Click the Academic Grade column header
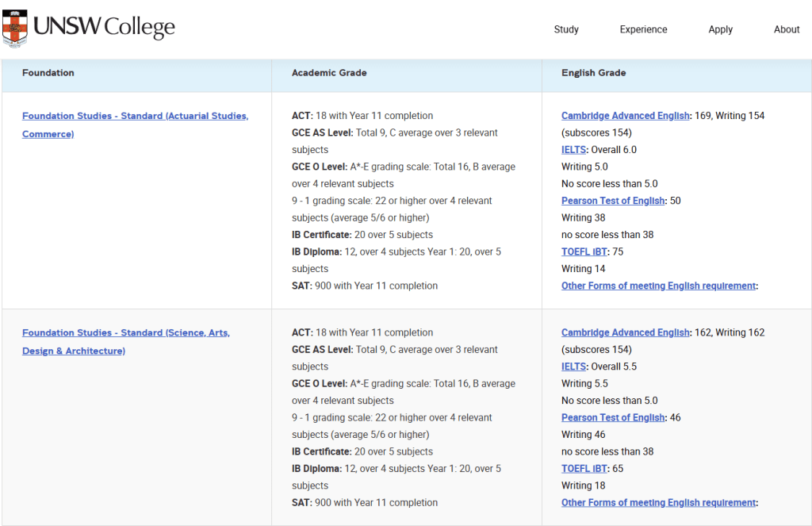This screenshot has height=526, width=812. 329,72
